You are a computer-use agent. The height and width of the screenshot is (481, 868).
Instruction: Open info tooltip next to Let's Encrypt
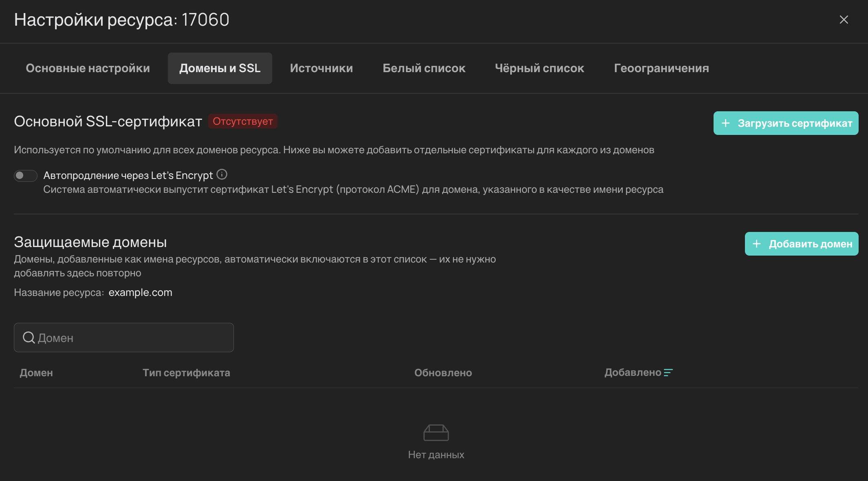222,174
